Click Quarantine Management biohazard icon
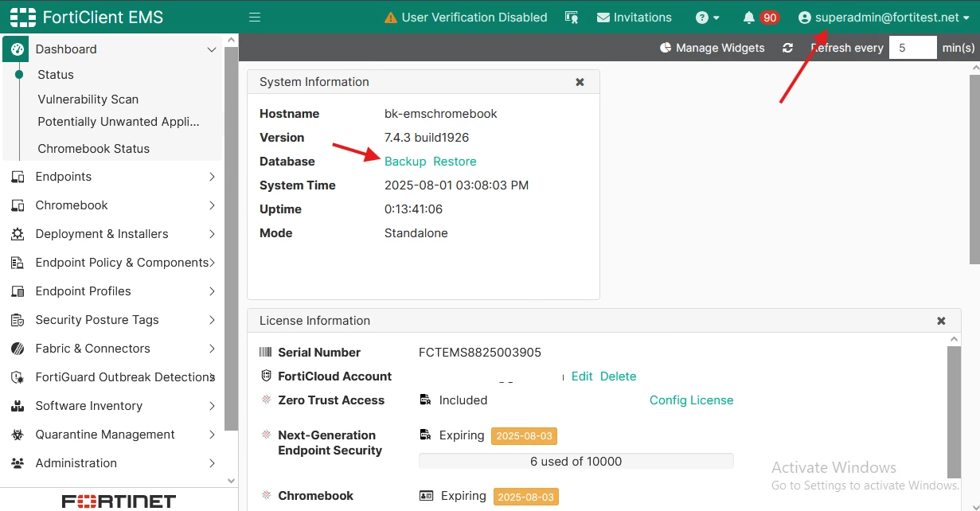This screenshot has height=511, width=980. [18, 435]
